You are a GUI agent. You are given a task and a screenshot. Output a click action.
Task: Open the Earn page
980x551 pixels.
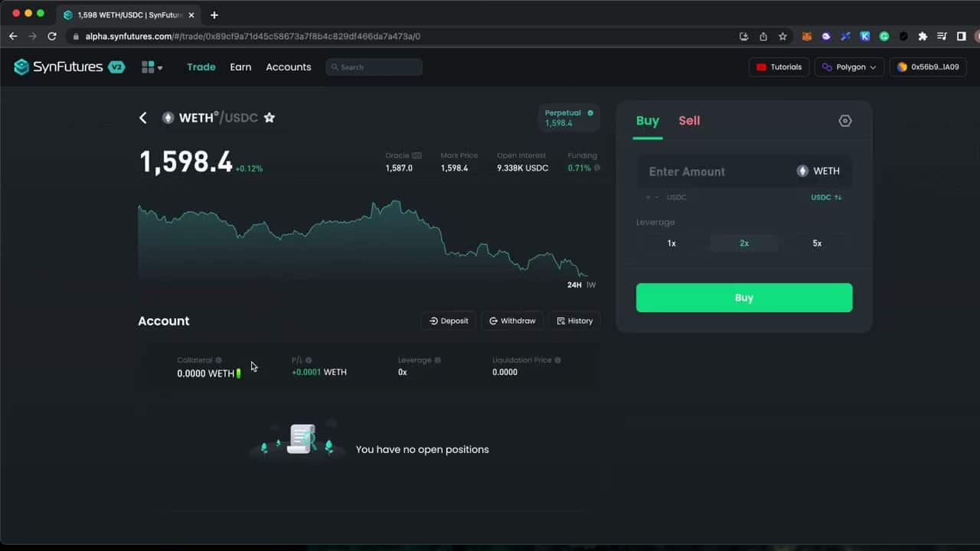[240, 67]
